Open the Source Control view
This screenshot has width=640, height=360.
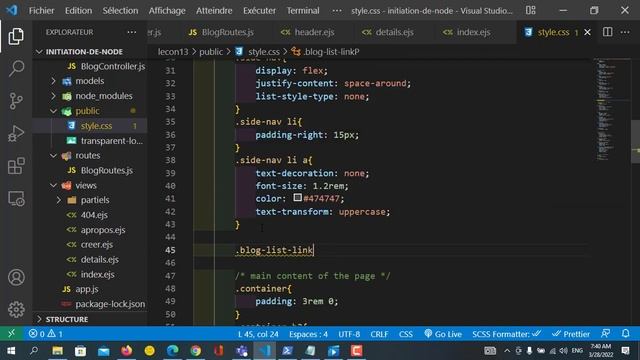coord(16,101)
